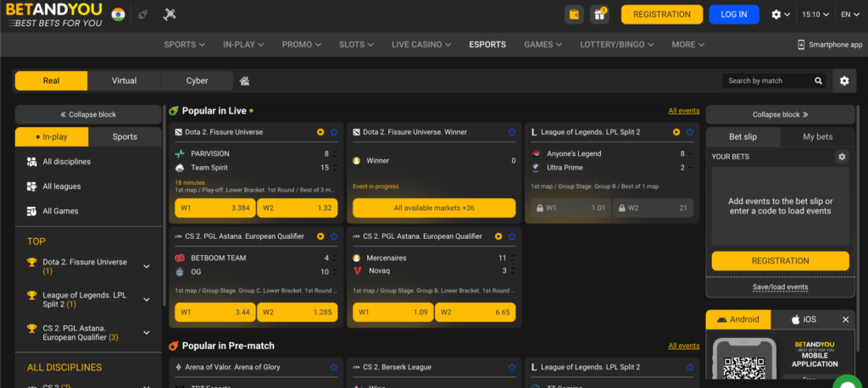868x388 pixels.
Task: Click the search magnifier icon
Action: click(818, 80)
